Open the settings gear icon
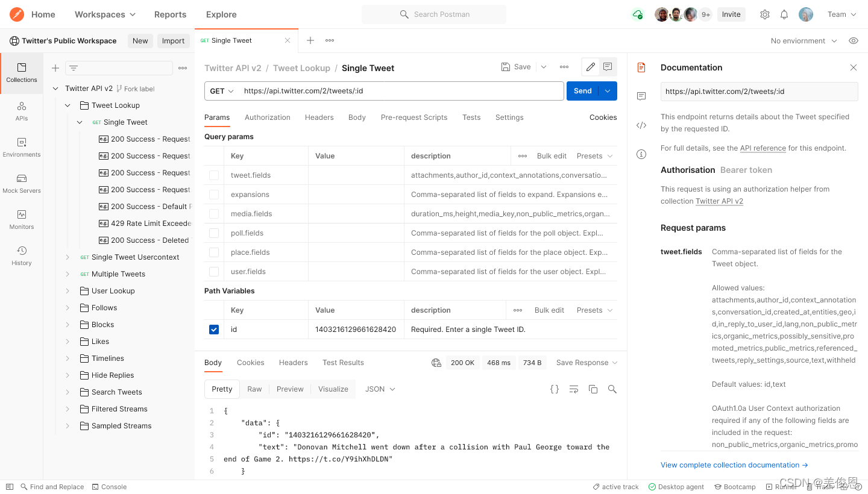Viewport: 868px width, 494px height. pyautogui.click(x=765, y=14)
